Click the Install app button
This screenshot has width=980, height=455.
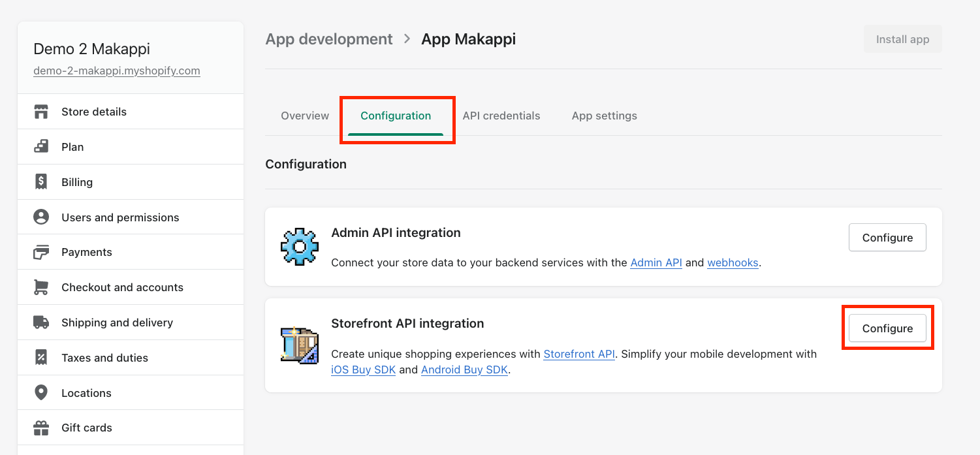tap(902, 39)
